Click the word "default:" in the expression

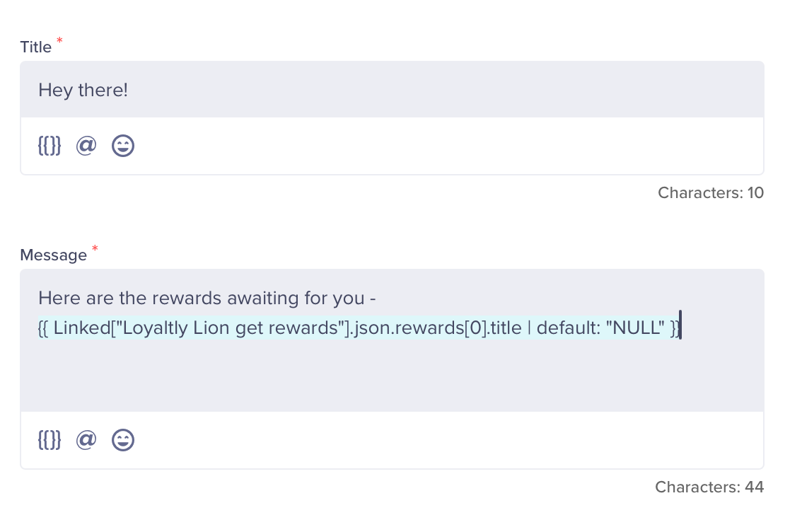pyautogui.click(x=568, y=328)
